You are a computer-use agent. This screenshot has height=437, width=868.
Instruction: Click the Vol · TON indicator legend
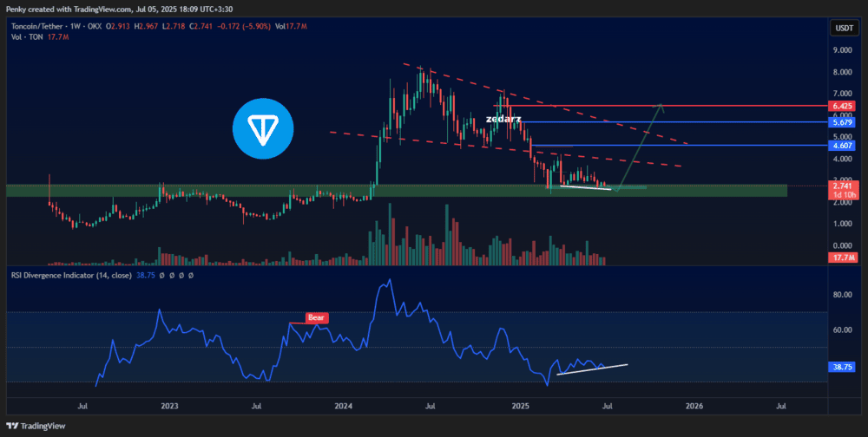tap(25, 36)
